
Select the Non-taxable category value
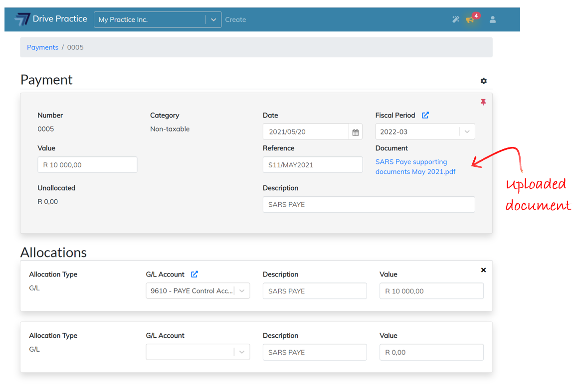pos(170,129)
